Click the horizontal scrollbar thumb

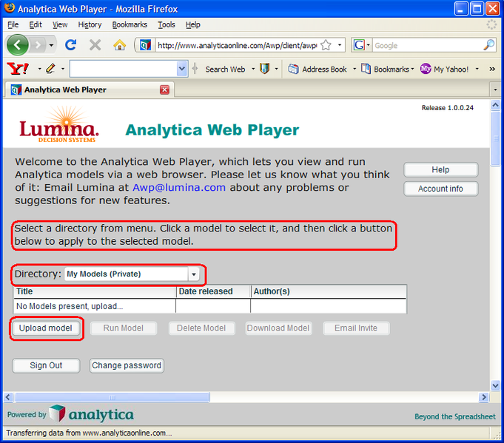coord(112,397)
